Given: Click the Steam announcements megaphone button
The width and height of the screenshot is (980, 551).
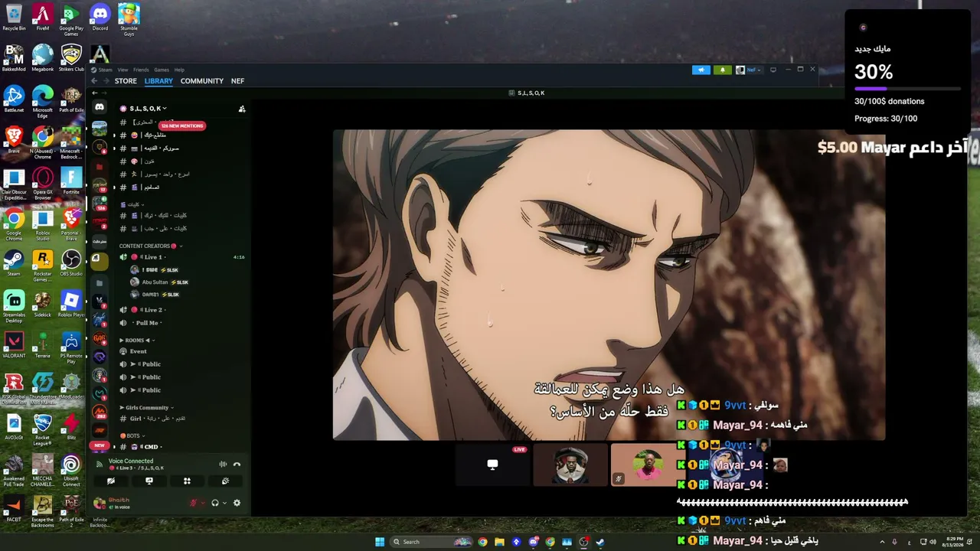Looking at the screenshot, I should point(701,70).
